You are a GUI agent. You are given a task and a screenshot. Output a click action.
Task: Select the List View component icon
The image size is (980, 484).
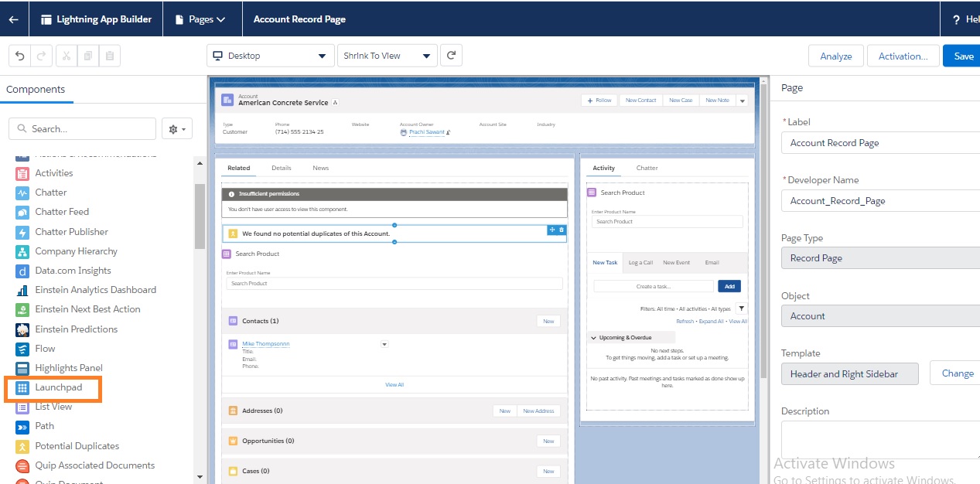pos(22,407)
